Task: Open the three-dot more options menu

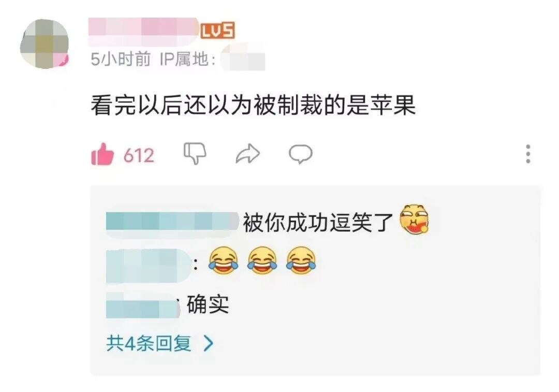Action: pos(528,154)
